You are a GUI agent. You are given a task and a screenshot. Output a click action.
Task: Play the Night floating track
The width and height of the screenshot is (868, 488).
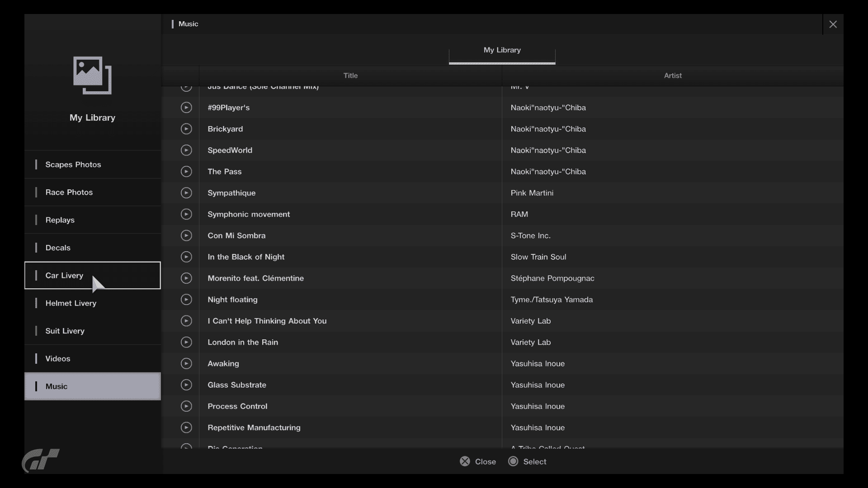pos(186,300)
